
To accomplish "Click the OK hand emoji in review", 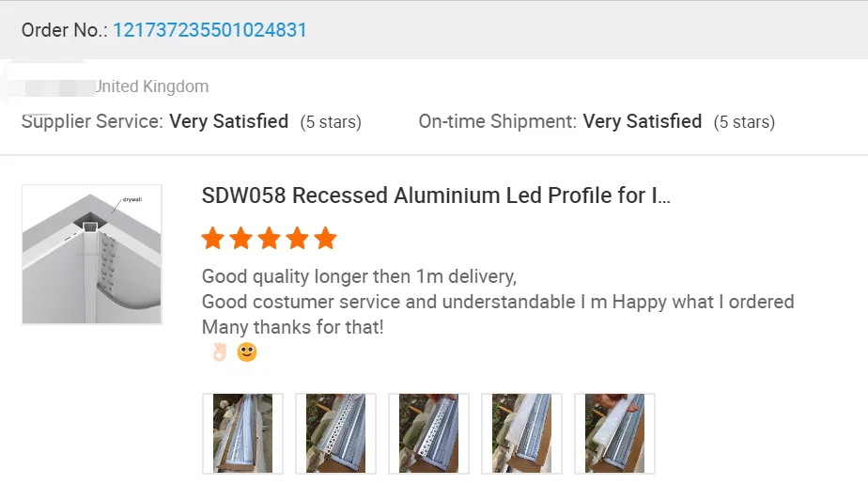I will coord(220,353).
